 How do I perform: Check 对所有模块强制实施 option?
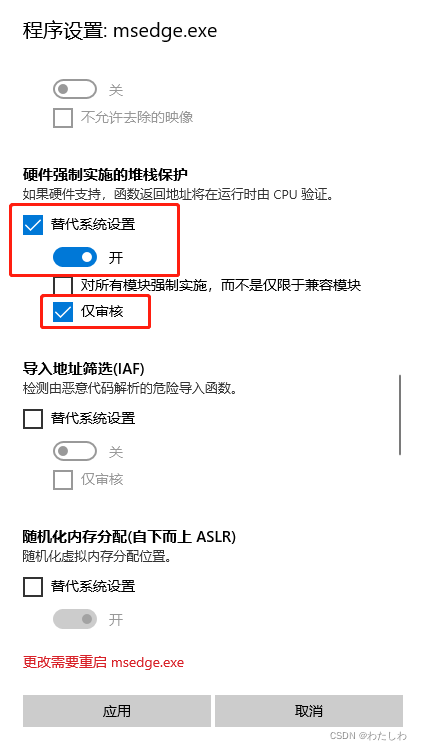(63, 286)
